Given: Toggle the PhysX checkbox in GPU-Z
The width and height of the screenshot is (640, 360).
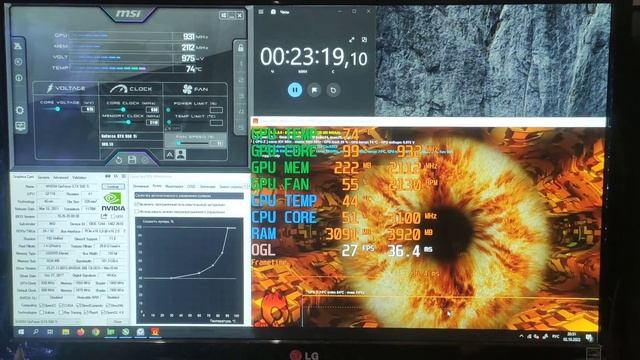Looking at the screenshot, I should [85, 312].
